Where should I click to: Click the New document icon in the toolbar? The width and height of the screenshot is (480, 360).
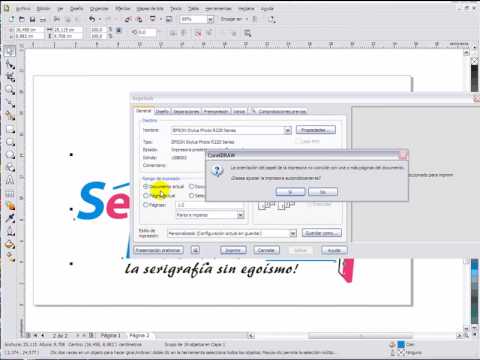pos(12,19)
